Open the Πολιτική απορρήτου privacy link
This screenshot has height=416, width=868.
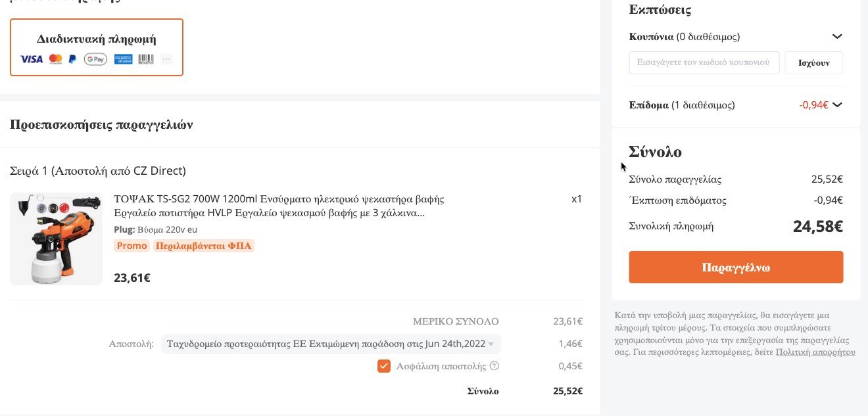coord(815,352)
